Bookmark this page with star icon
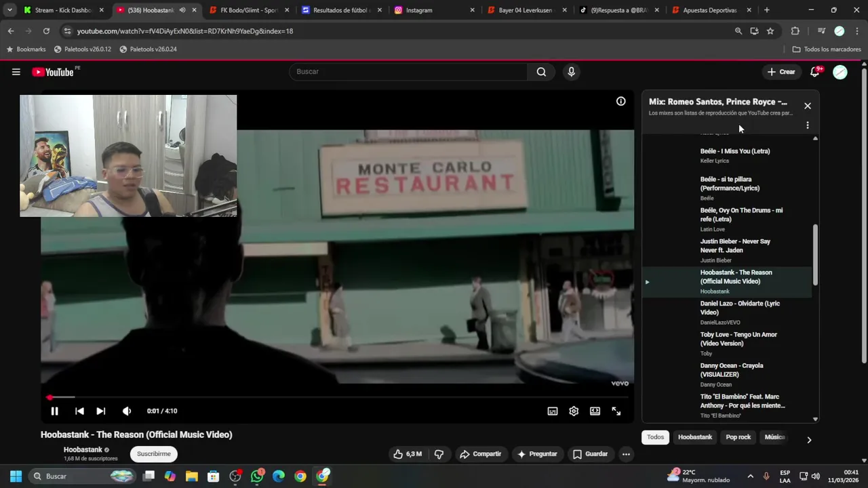The image size is (868, 488). point(770,31)
